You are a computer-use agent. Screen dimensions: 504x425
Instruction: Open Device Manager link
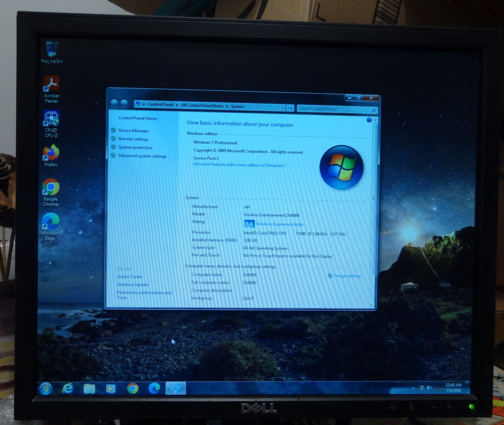point(133,131)
